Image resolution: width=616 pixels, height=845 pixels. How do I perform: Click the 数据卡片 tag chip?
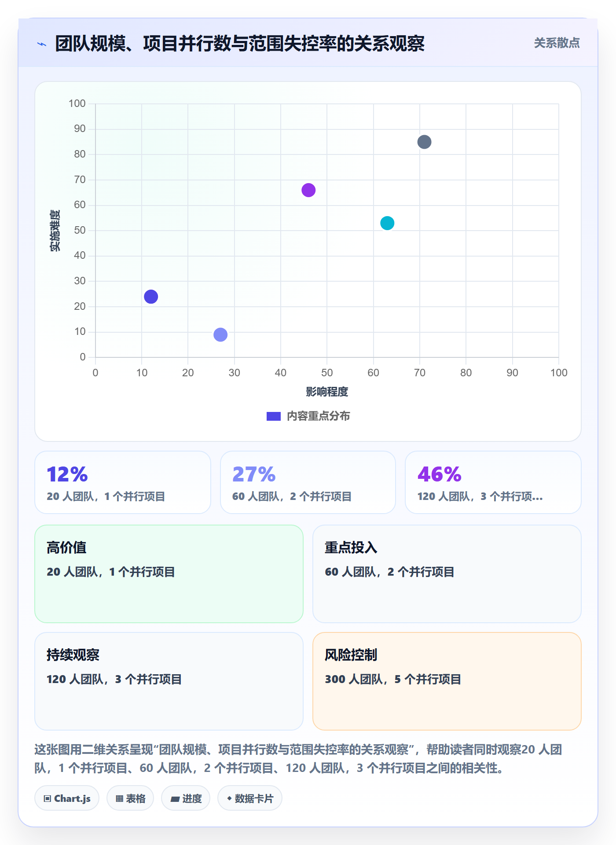coord(250,798)
